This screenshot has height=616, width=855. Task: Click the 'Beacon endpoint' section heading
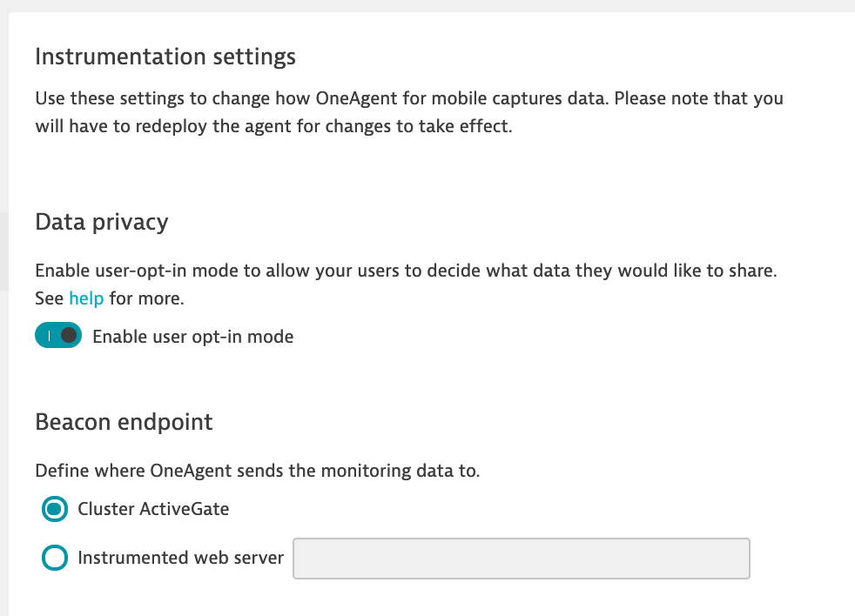point(124,422)
